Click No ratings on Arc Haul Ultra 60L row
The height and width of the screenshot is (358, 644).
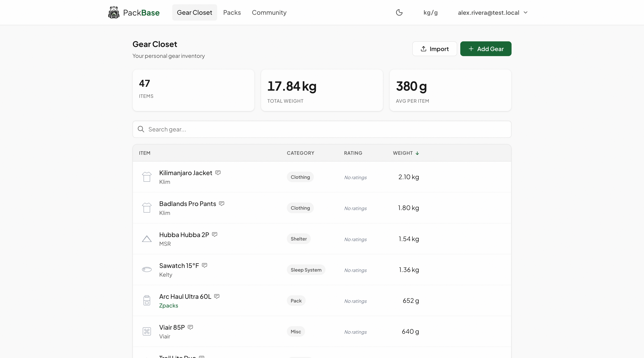pyautogui.click(x=355, y=301)
